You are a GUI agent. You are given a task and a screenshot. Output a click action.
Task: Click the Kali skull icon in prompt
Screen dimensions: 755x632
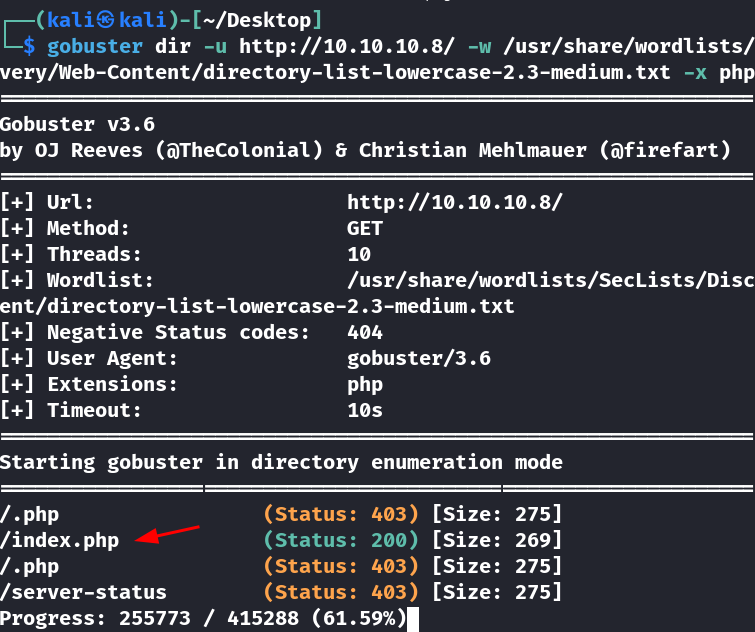point(105,20)
